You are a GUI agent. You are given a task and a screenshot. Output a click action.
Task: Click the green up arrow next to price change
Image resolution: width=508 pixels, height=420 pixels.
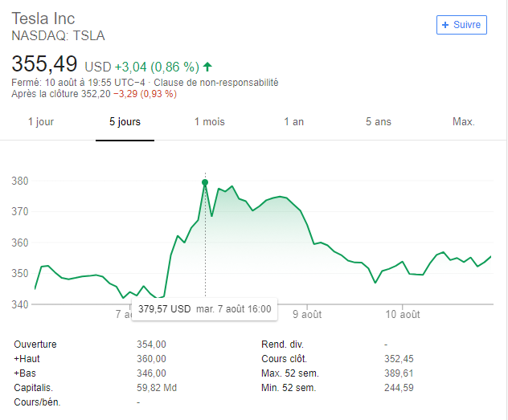click(207, 67)
